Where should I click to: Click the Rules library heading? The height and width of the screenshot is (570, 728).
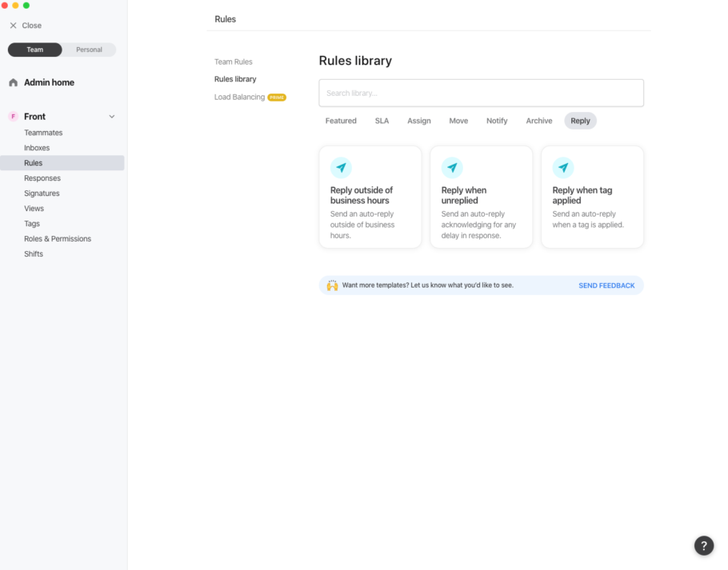point(355,61)
